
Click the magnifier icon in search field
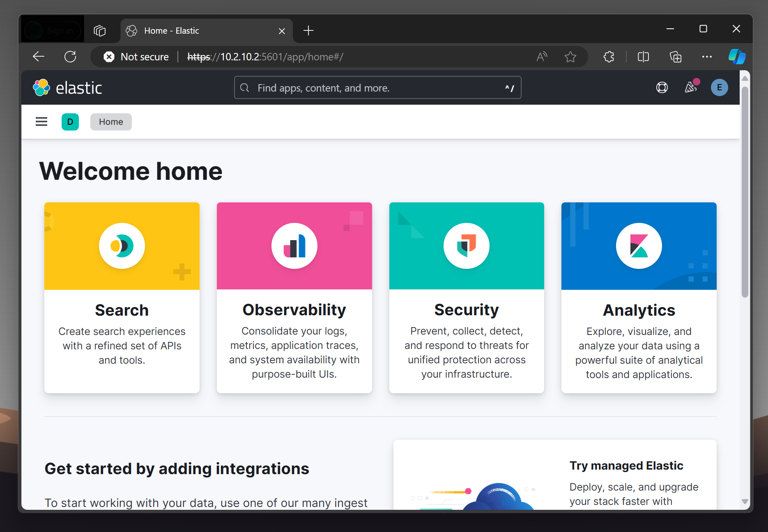(x=245, y=88)
